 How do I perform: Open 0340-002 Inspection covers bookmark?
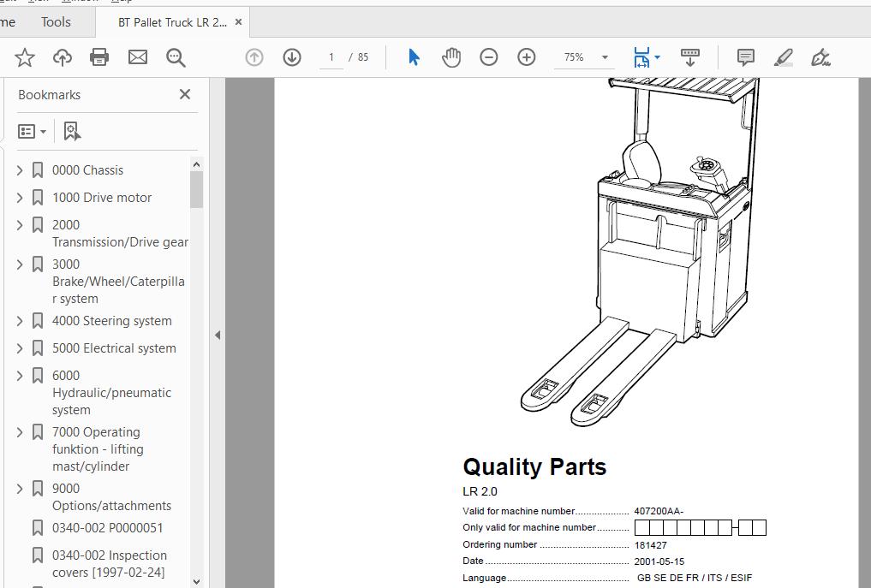pos(110,563)
